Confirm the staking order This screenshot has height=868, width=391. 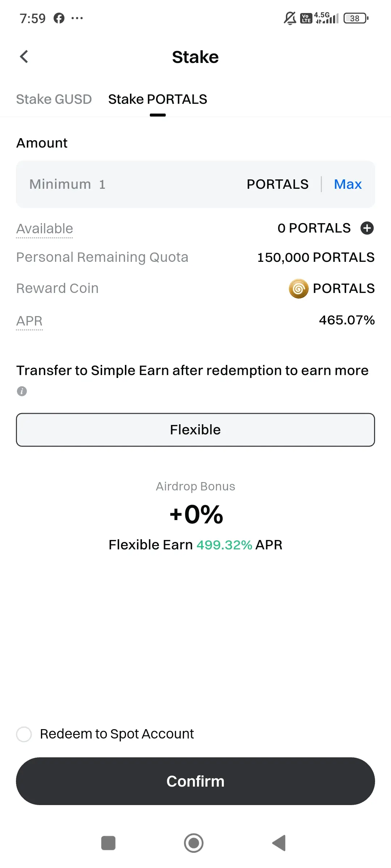(195, 781)
